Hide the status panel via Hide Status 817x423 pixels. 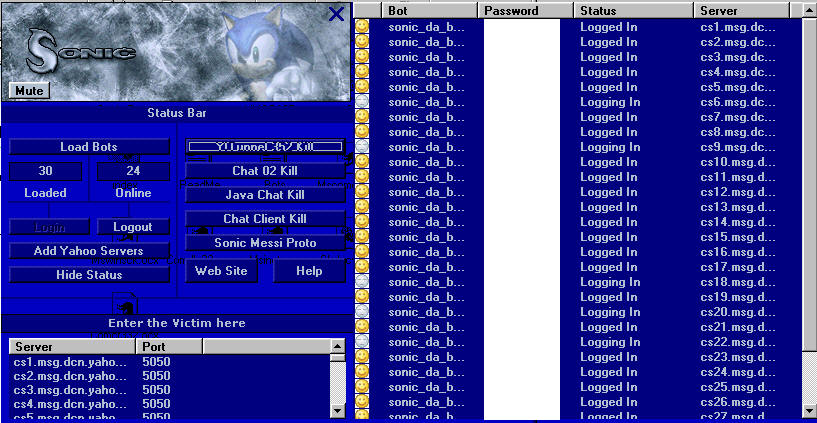pyautogui.click(x=89, y=275)
